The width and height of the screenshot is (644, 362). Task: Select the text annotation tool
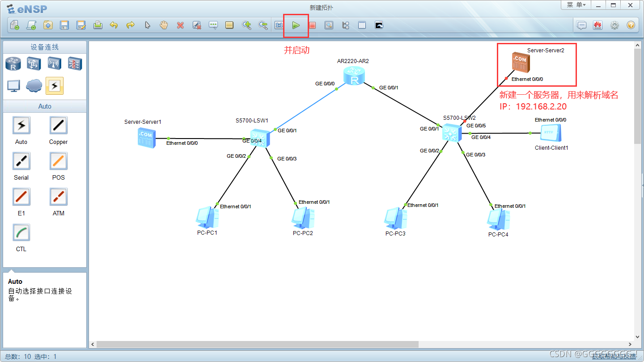tap(213, 25)
